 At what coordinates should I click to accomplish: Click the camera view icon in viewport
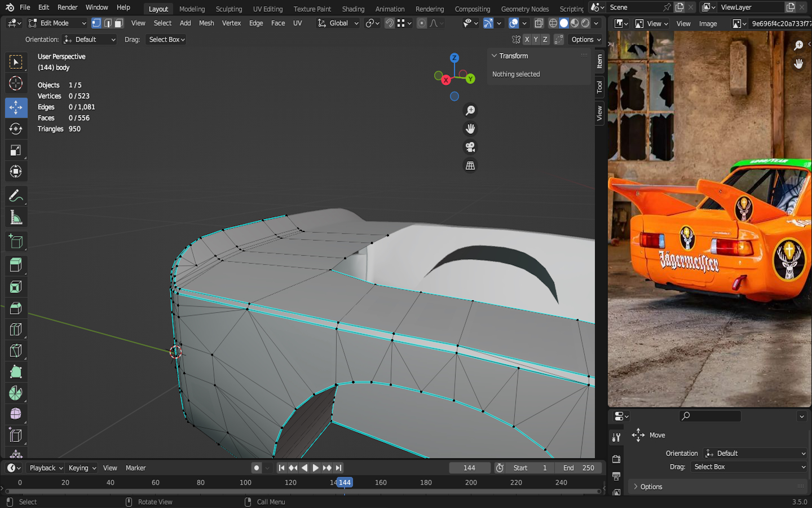[470, 147]
